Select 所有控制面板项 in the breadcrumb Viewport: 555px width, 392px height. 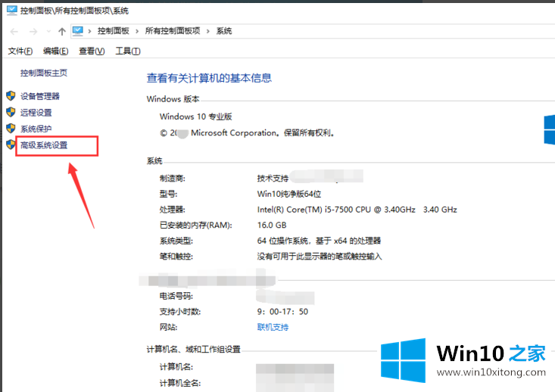coord(173,31)
